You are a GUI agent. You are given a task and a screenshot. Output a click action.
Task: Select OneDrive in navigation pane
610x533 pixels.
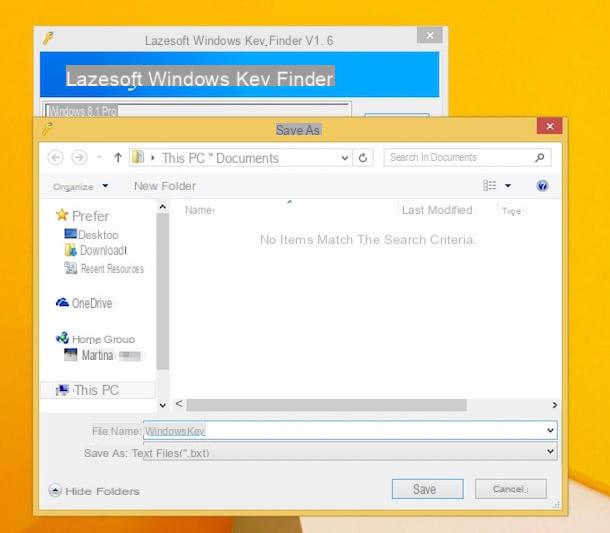[92, 303]
